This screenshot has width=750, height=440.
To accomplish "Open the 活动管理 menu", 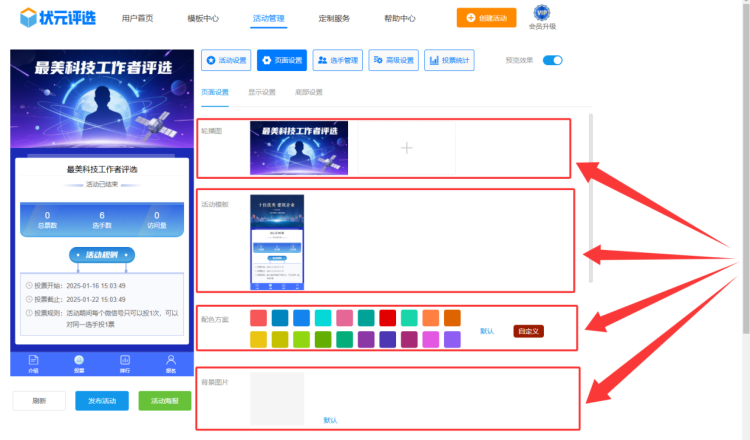I will 269,19.
